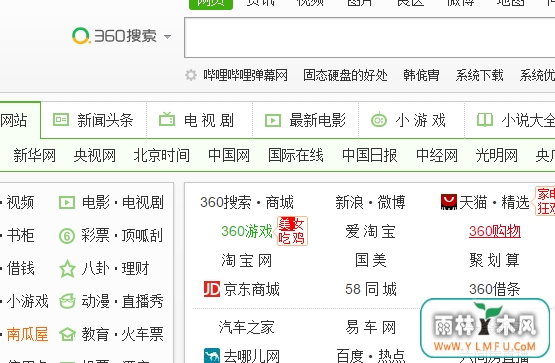Click the face icon beside 动漫
The width and height of the screenshot is (555, 363).
click(67, 301)
